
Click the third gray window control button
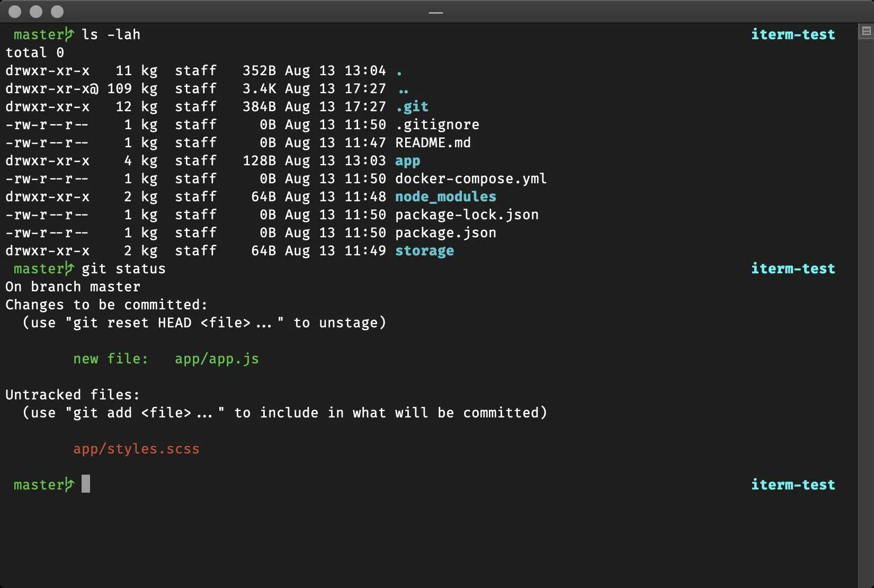57,12
